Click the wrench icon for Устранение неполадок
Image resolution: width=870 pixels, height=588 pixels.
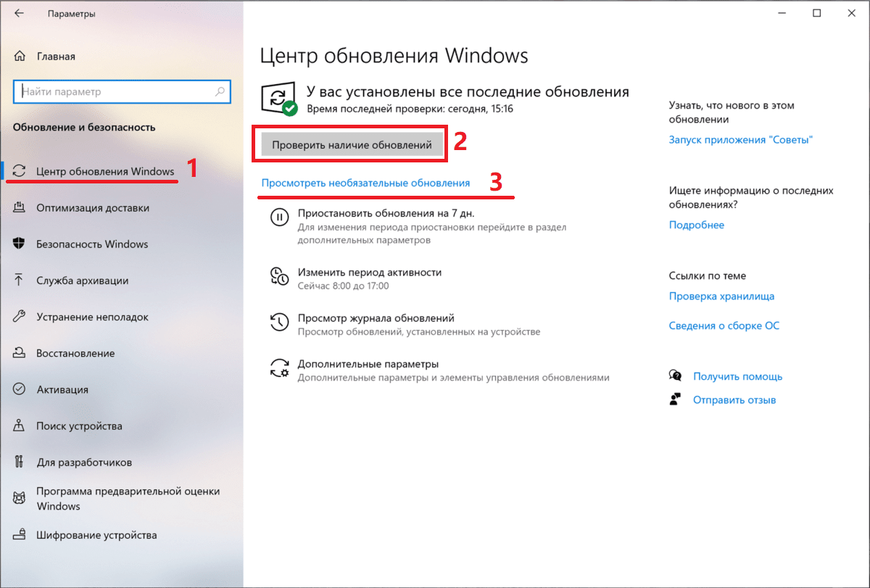pos(20,317)
